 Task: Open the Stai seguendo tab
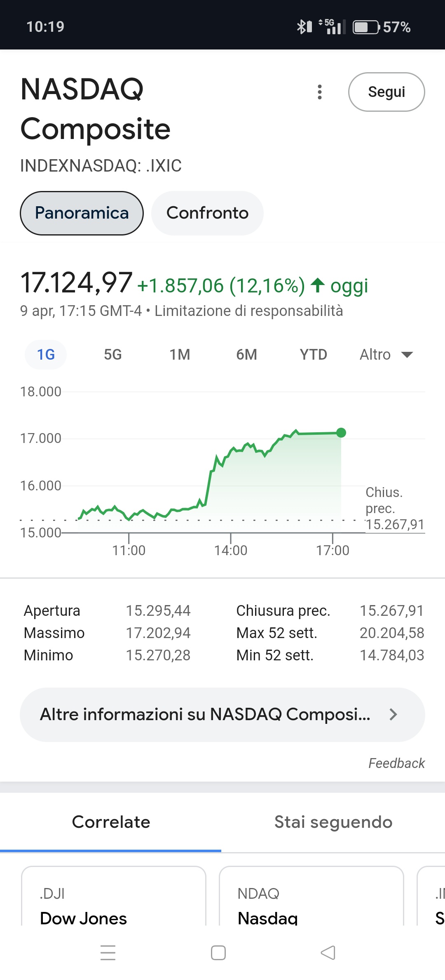click(x=333, y=822)
